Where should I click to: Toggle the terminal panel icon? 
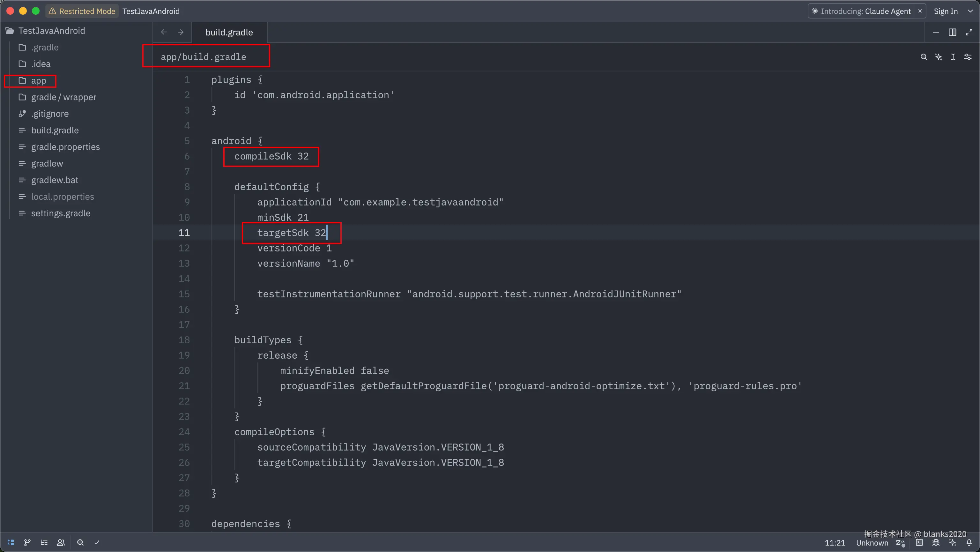pos(919,543)
